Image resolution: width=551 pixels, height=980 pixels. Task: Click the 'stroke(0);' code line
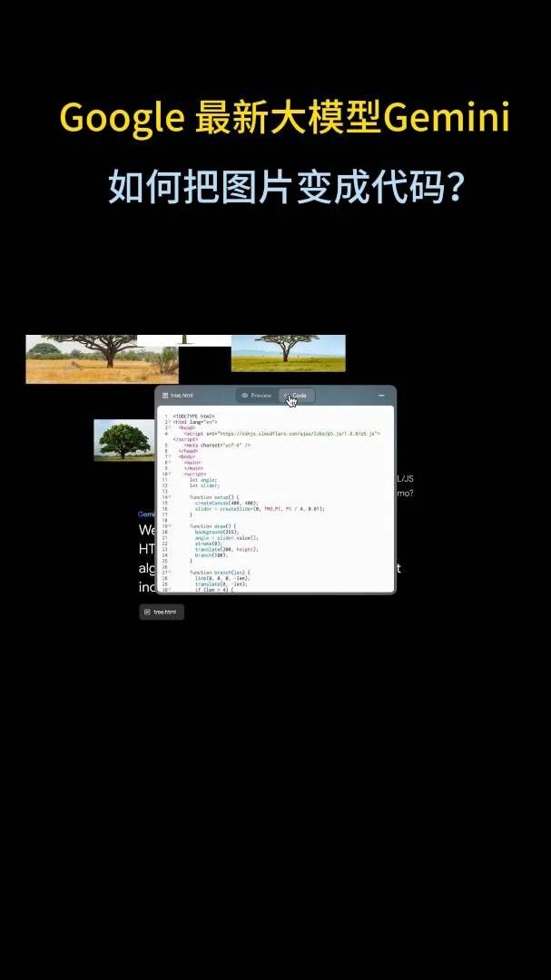tap(208, 544)
